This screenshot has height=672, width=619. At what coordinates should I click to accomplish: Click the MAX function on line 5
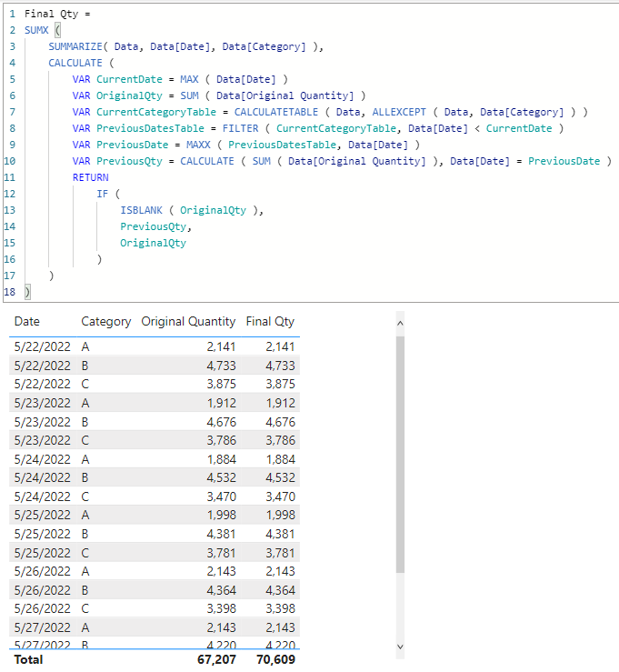189,79
